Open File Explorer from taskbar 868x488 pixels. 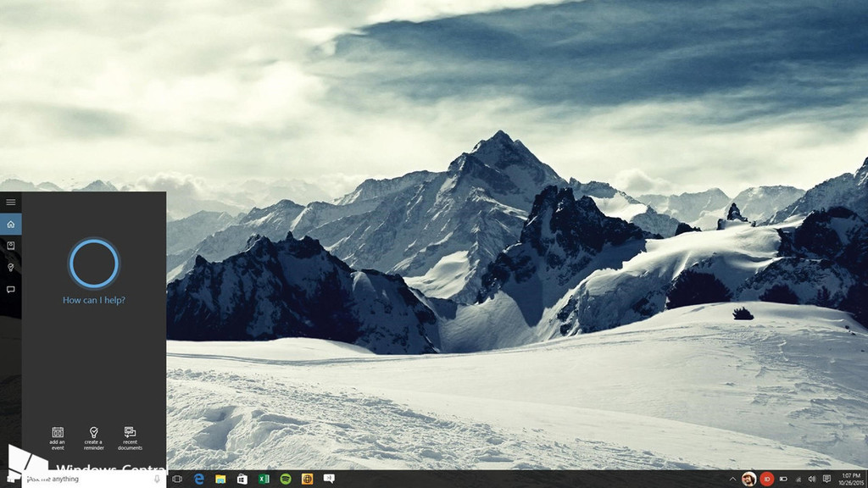220,479
